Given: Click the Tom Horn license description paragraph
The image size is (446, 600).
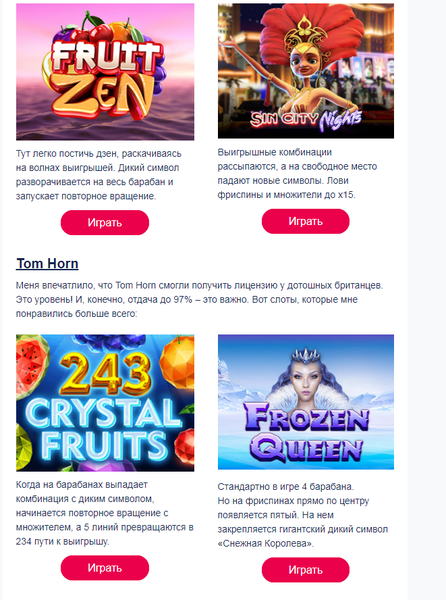Looking at the screenshot, I should pos(199,299).
